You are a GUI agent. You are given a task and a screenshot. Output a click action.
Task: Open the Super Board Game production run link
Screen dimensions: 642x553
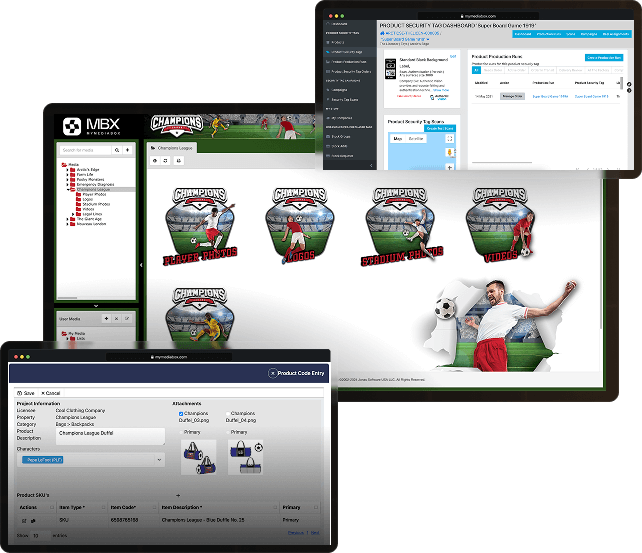pyautogui.click(x=550, y=97)
